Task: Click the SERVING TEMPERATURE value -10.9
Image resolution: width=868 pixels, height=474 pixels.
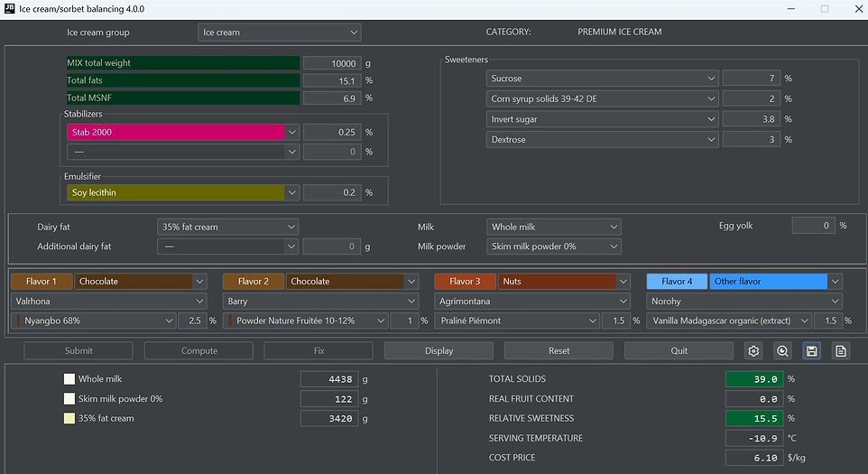Action: pos(754,438)
